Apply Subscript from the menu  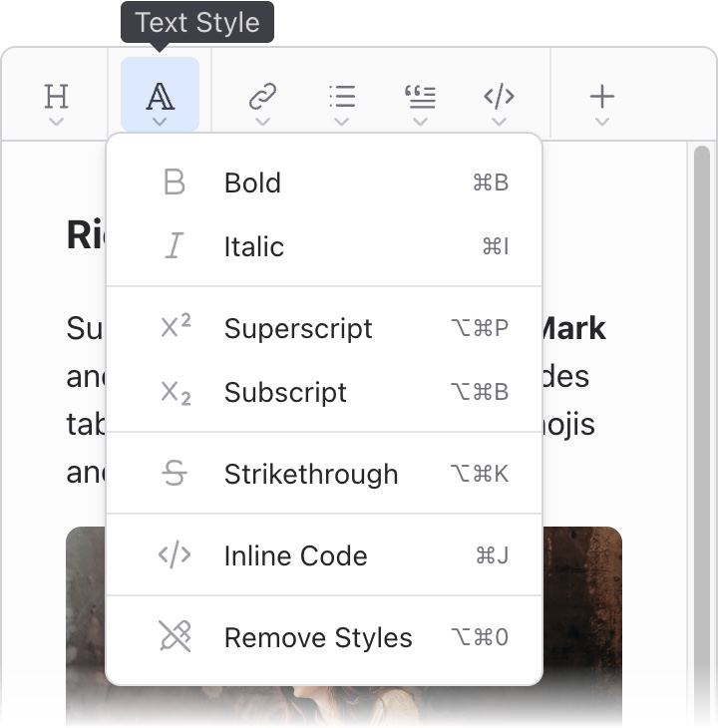pyautogui.click(x=324, y=392)
